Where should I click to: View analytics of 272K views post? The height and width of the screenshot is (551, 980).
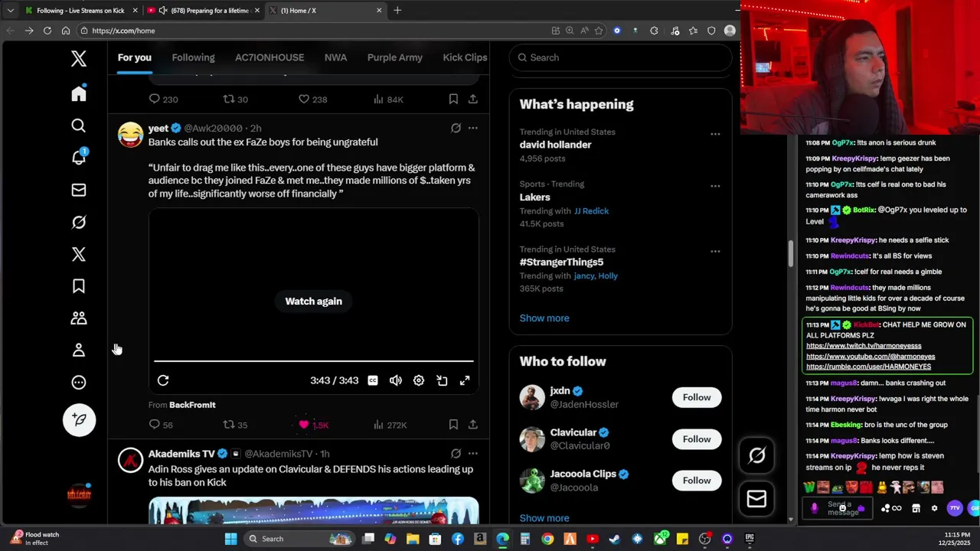(x=390, y=425)
